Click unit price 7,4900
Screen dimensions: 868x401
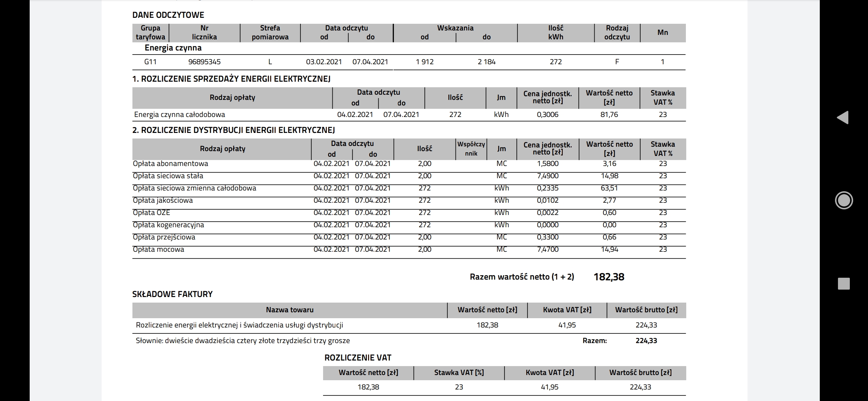(x=548, y=176)
